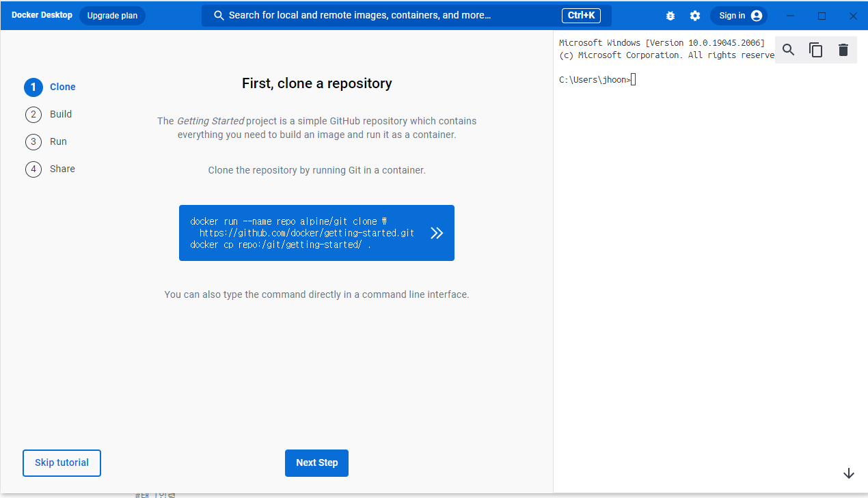Click the Sign in button

(739, 16)
